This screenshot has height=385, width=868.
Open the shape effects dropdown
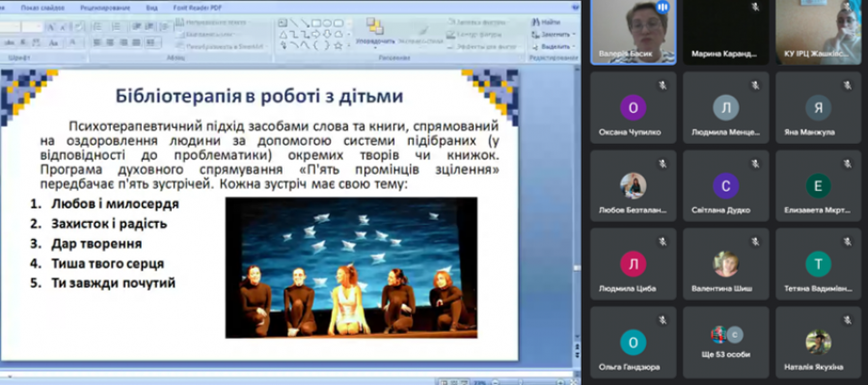pyautogui.click(x=482, y=46)
